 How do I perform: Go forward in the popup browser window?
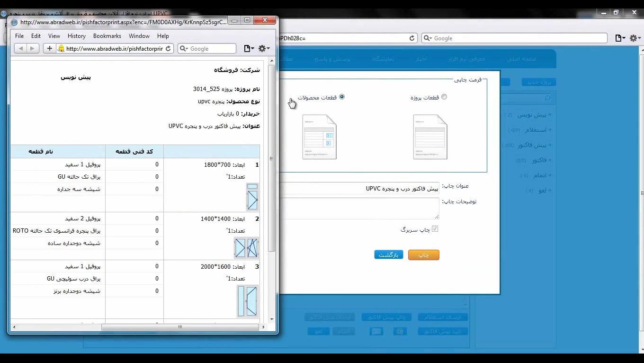(33, 48)
